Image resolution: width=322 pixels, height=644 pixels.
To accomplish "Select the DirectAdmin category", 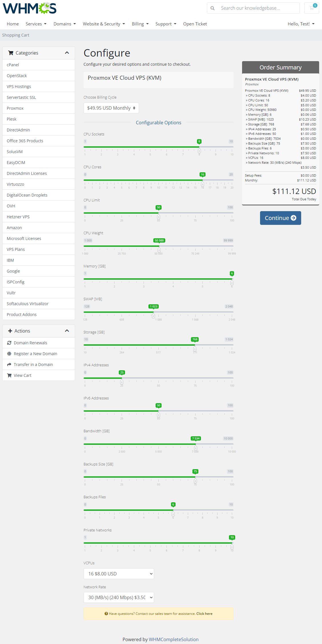I will (x=39, y=130).
